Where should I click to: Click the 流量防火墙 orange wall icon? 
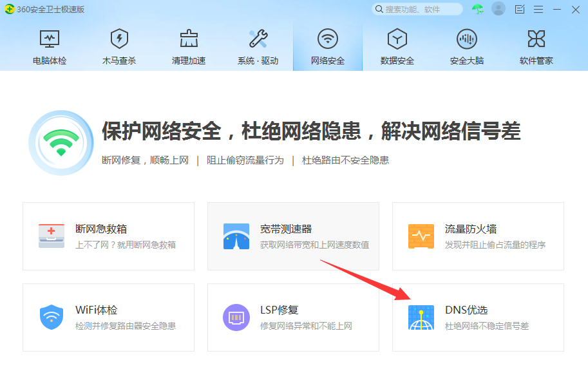pyautogui.click(x=421, y=236)
